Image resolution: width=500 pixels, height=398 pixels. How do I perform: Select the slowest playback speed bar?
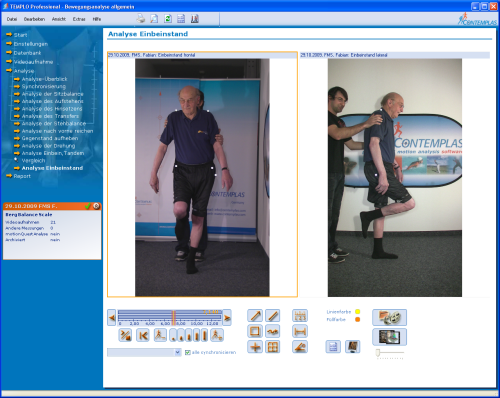tap(173, 336)
